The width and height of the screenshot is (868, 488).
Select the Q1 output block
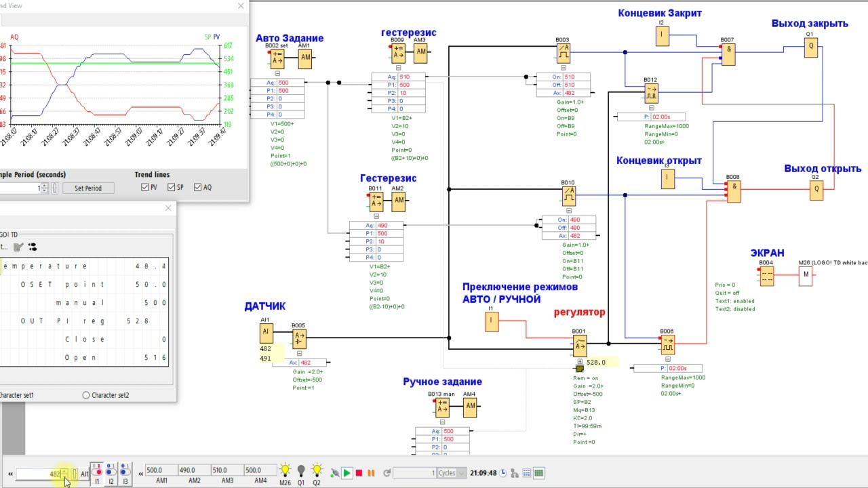810,47
